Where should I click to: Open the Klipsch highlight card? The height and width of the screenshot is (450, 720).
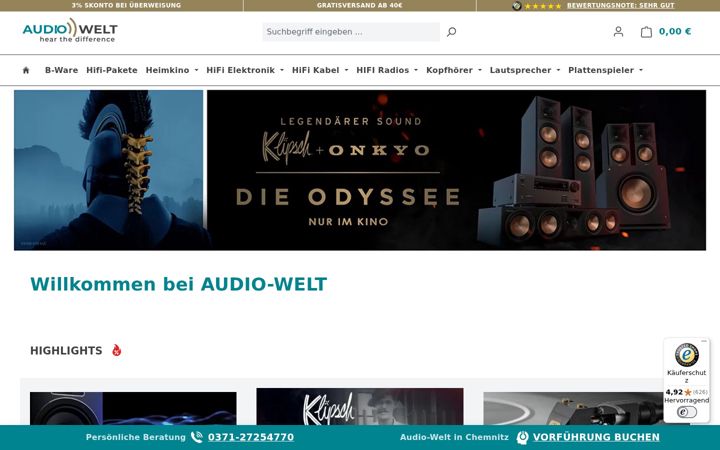pyautogui.click(x=360, y=406)
